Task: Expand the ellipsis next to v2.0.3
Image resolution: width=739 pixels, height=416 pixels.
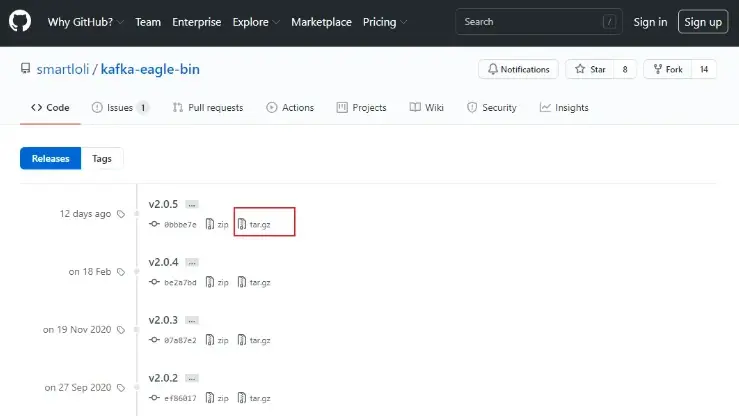Action: coord(192,320)
